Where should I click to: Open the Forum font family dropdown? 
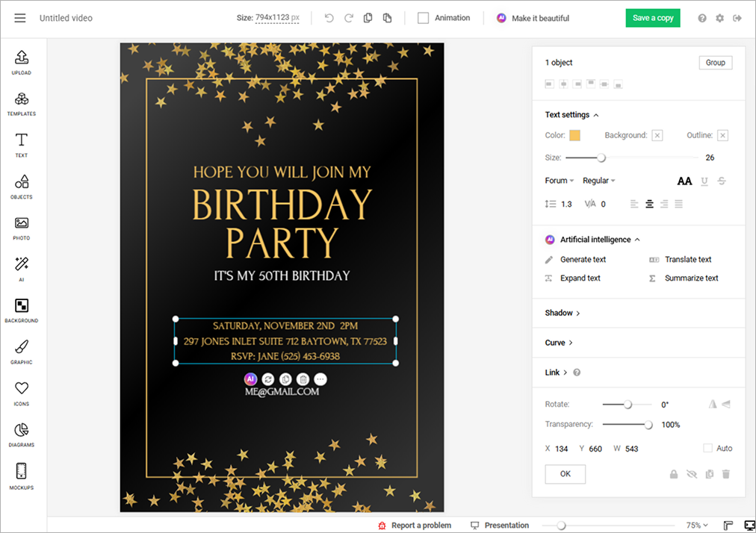click(560, 181)
